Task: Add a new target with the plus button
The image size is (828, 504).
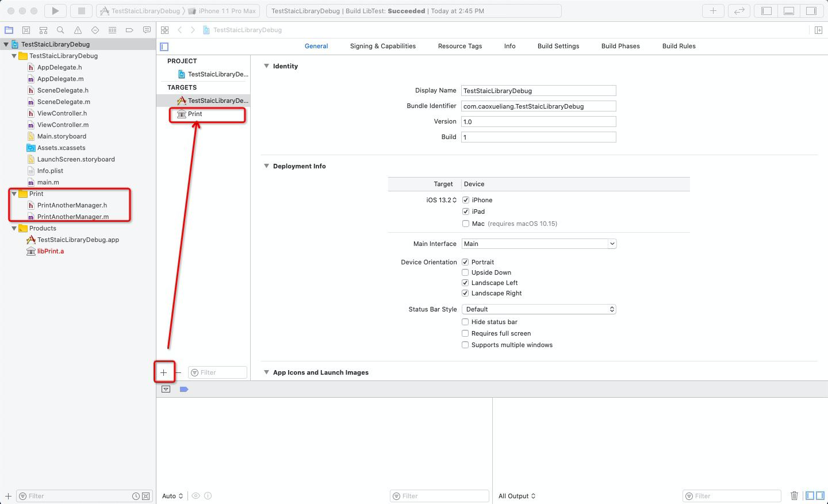Action: (x=164, y=372)
